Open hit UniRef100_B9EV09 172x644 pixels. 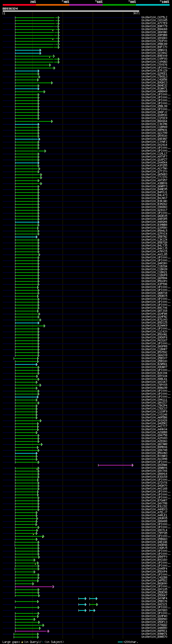(x=154, y=56)
